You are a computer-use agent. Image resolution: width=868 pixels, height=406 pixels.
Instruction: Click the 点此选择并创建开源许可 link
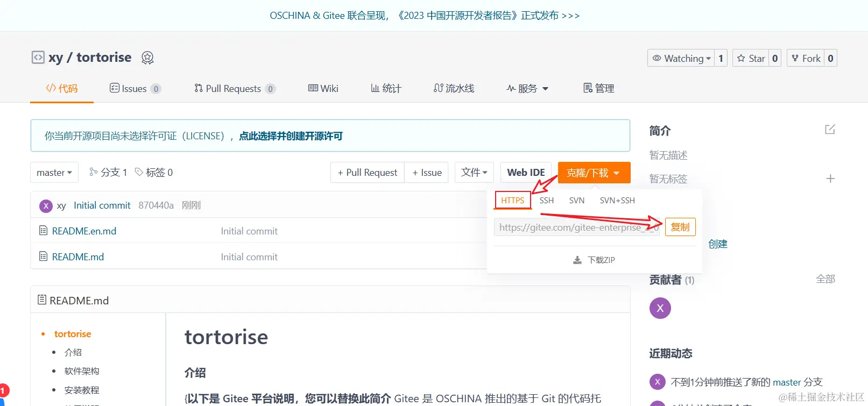point(291,136)
